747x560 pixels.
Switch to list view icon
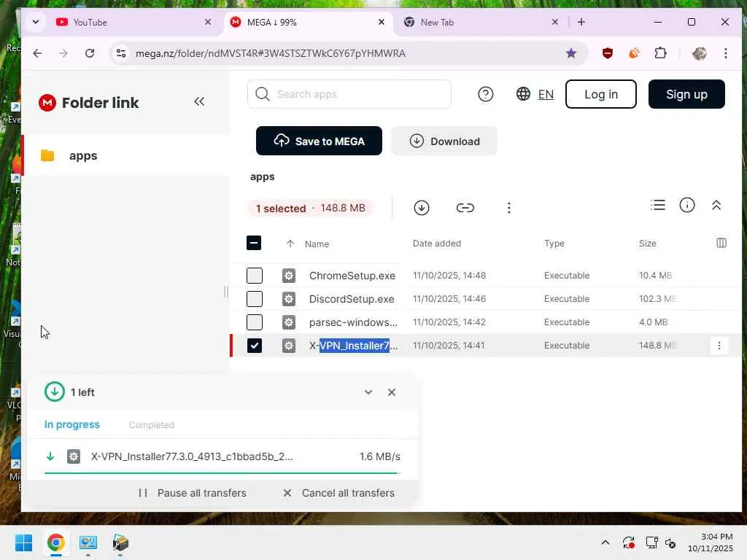pos(658,205)
